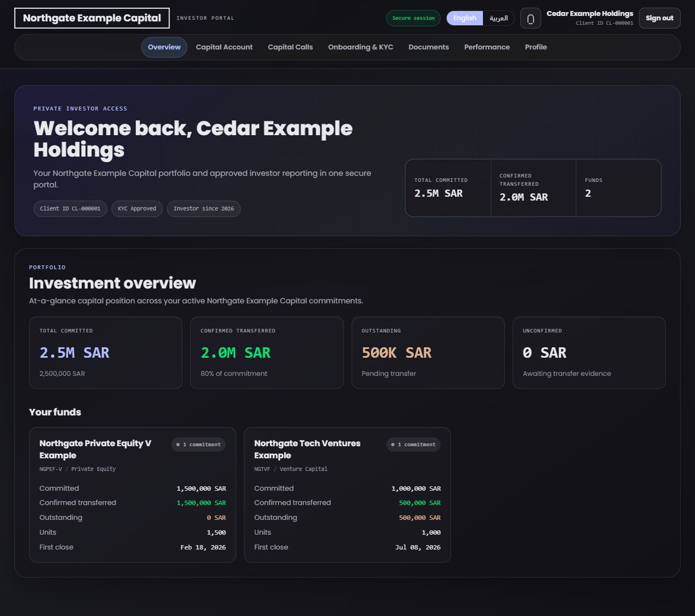Click the Confirmed Transferred 80% of commitment card
Image resolution: width=695 pixels, height=616 pixels.
tap(267, 353)
